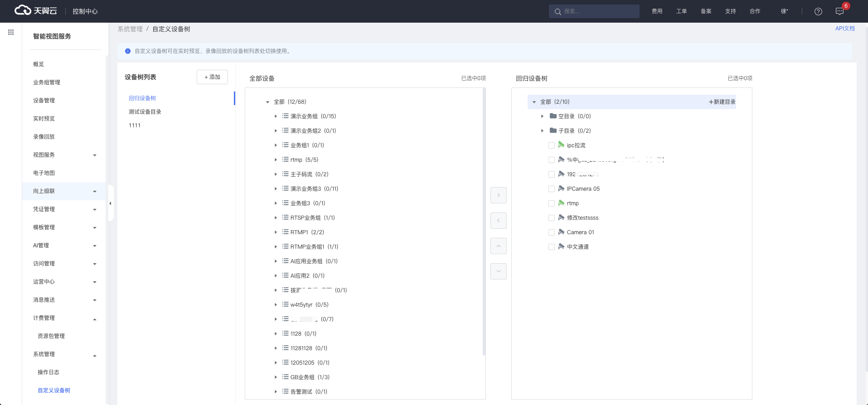Click the move-down arrow button
The width and height of the screenshot is (868, 405).
click(x=498, y=271)
